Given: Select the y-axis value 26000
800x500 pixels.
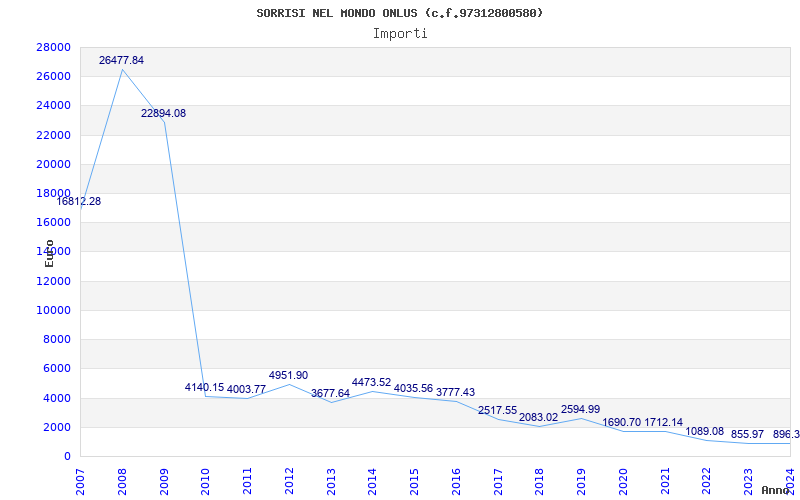Looking at the screenshot, I should pos(53,76).
